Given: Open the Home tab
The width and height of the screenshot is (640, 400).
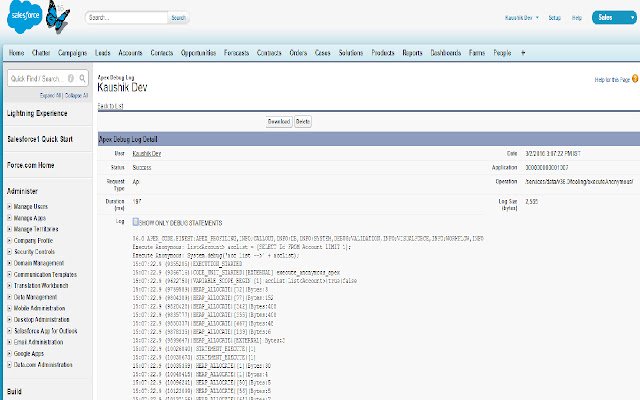Looking at the screenshot, I should [16, 53].
